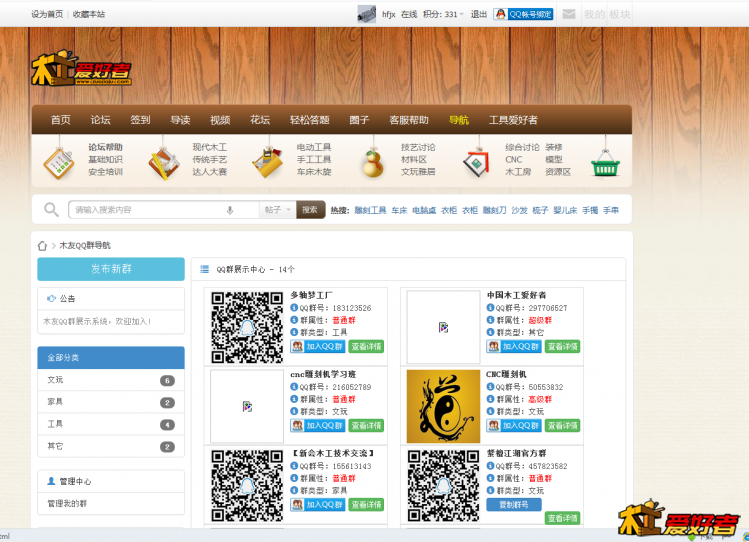Click 加入QQ群 for 中国木工爱好者

tap(514, 346)
